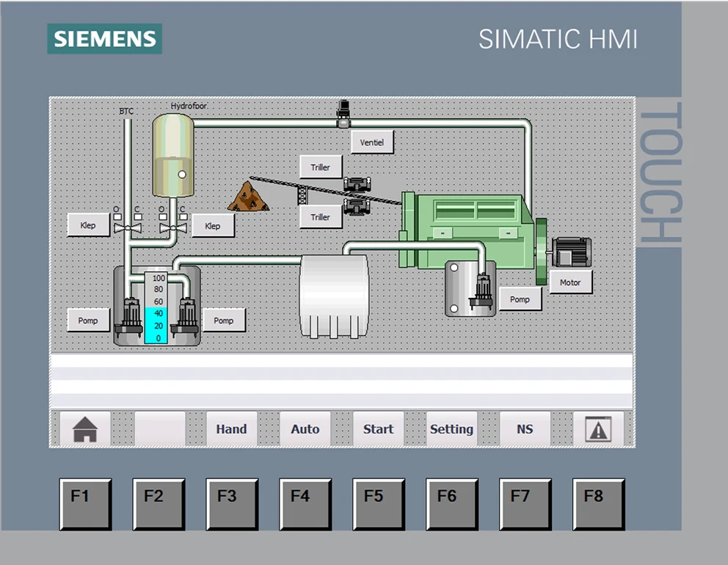Click the Start button
Viewport: 728px width, 565px height.
tap(379, 429)
